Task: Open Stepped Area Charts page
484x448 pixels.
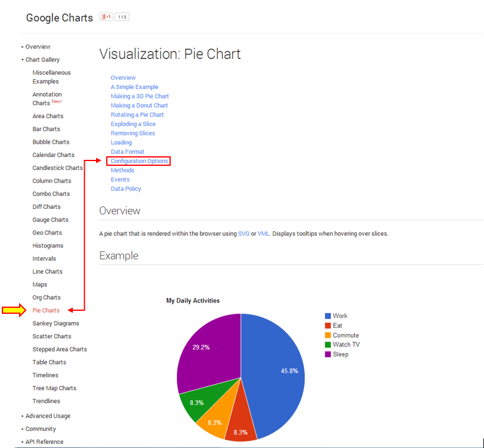Action: (x=60, y=349)
